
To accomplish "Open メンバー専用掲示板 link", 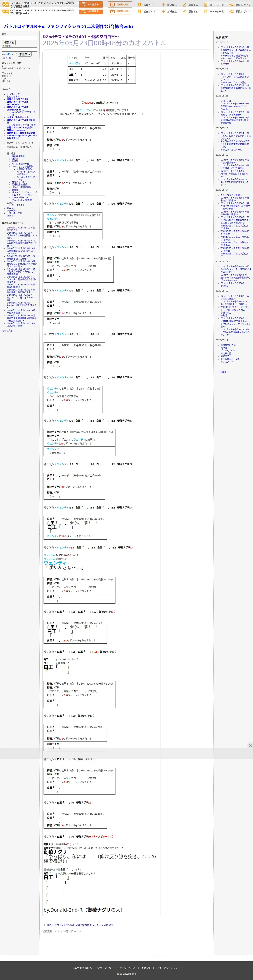I will pos(21,187).
